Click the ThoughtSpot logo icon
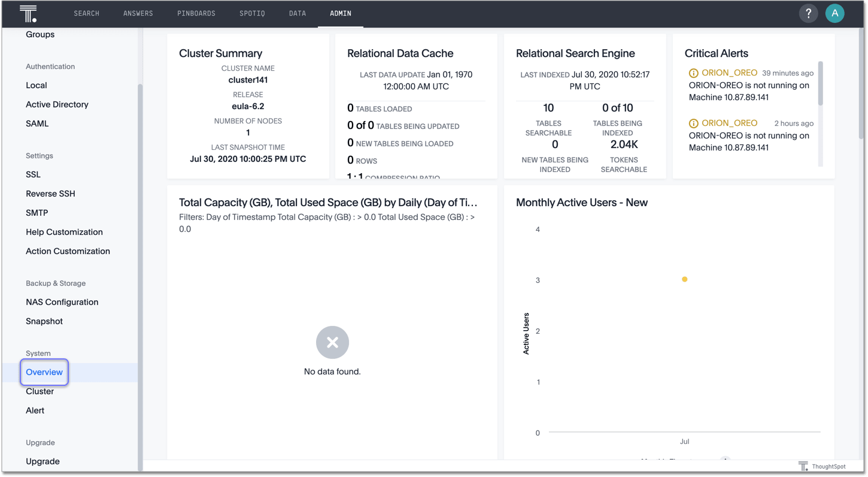 click(28, 13)
